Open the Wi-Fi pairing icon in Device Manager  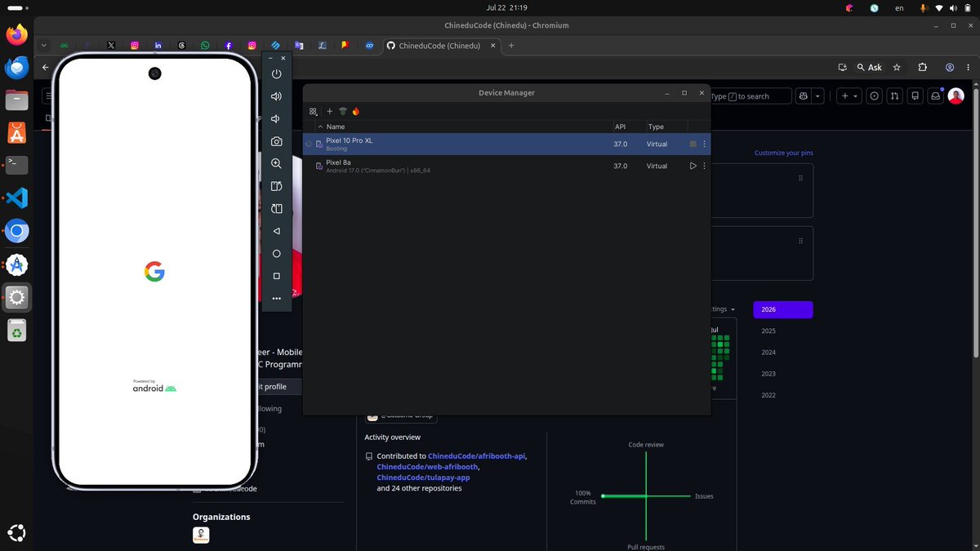pyautogui.click(x=343, y=111)
